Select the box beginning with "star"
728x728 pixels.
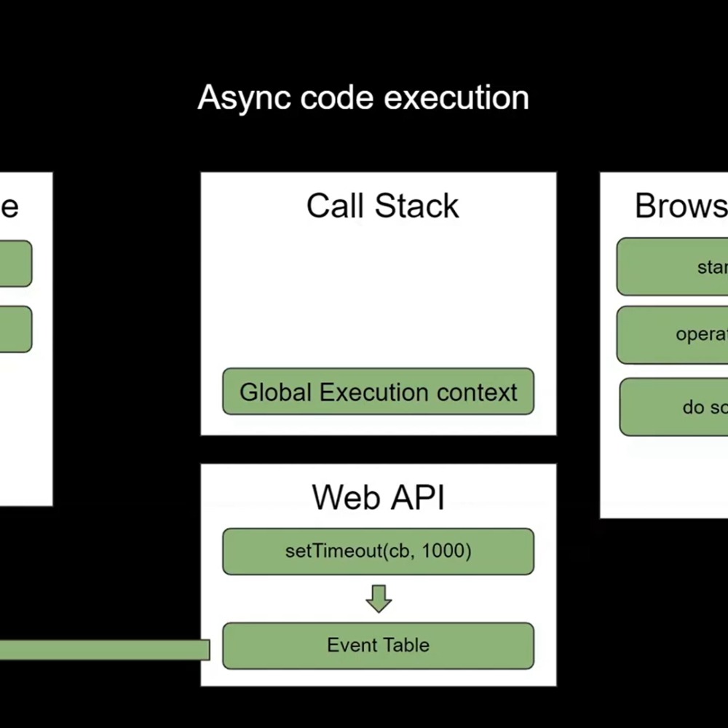tap(672, 266)
